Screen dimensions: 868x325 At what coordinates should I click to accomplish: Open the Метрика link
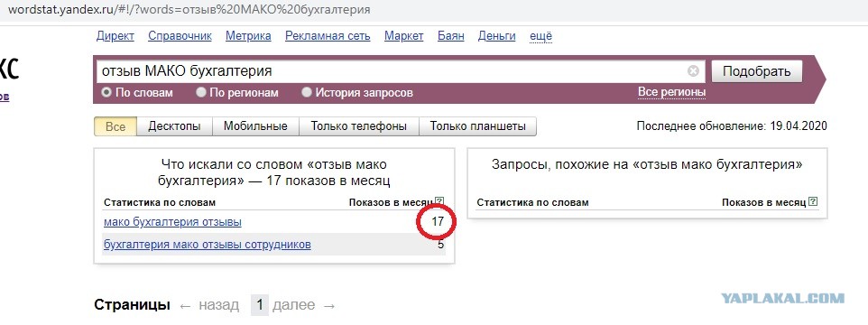click(x=248, y=36)
